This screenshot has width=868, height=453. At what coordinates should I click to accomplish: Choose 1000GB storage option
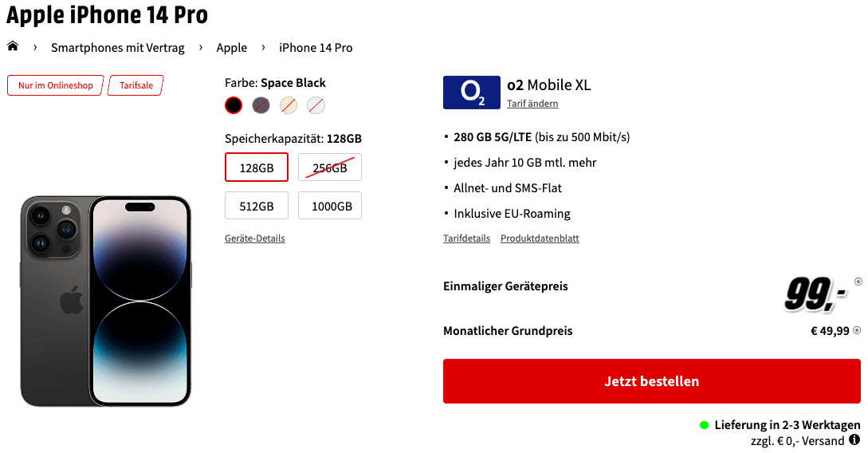tap(330, 206)
